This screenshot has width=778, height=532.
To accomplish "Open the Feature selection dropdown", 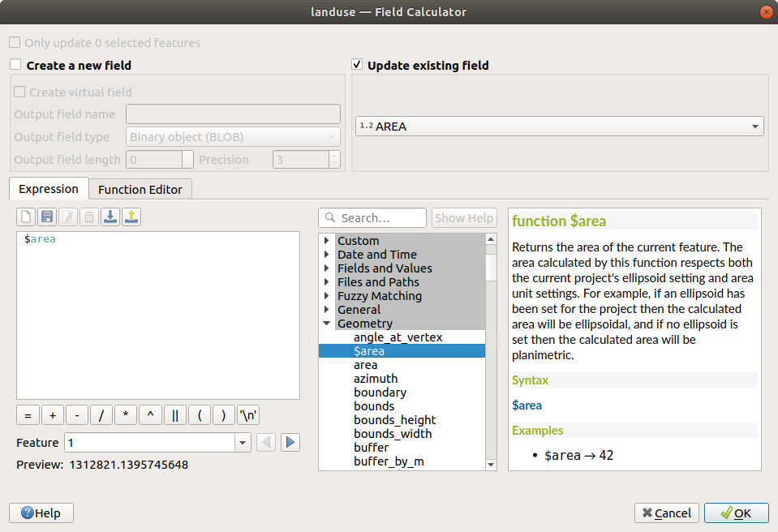I will [243, 443].
